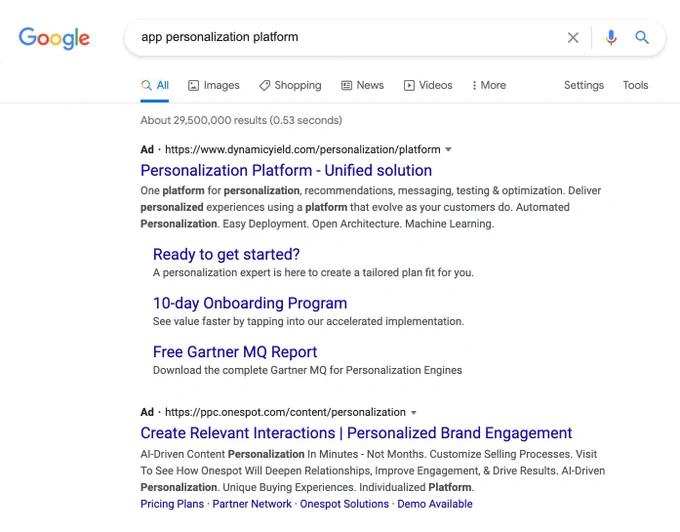Click the About 29,500,000 results text
Viewport: 680px width, 532px height.
click(241, 121)
